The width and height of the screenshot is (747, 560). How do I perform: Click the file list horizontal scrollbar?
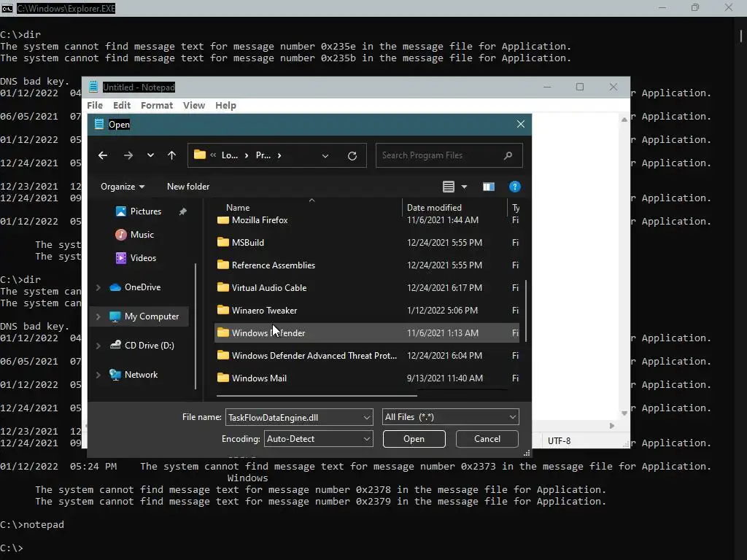click(x=317, y=396)
